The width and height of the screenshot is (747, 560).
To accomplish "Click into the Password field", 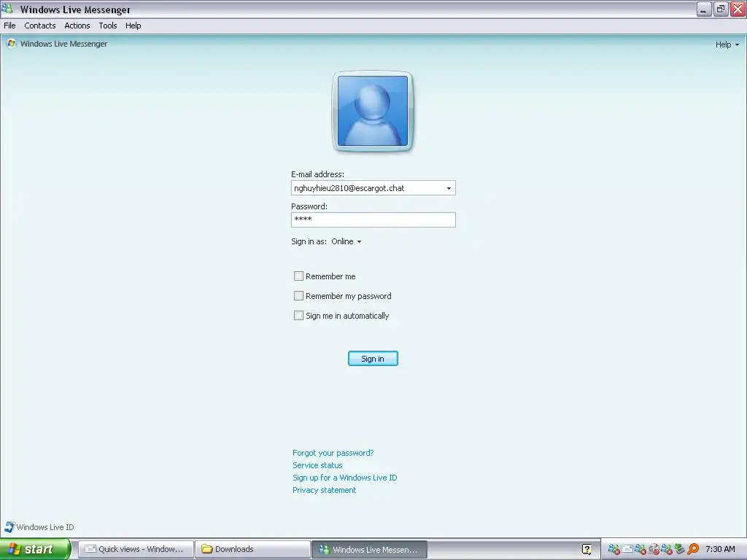I will (x=373, y=219).
